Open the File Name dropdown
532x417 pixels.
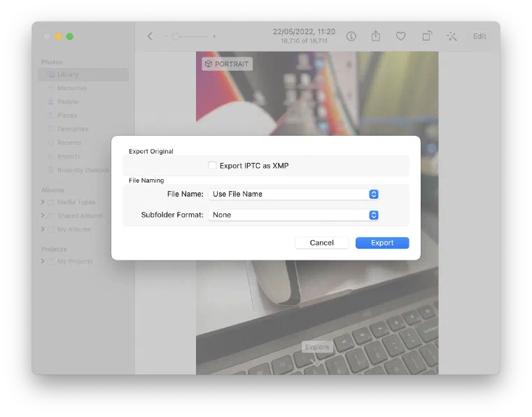coord(293,195)
